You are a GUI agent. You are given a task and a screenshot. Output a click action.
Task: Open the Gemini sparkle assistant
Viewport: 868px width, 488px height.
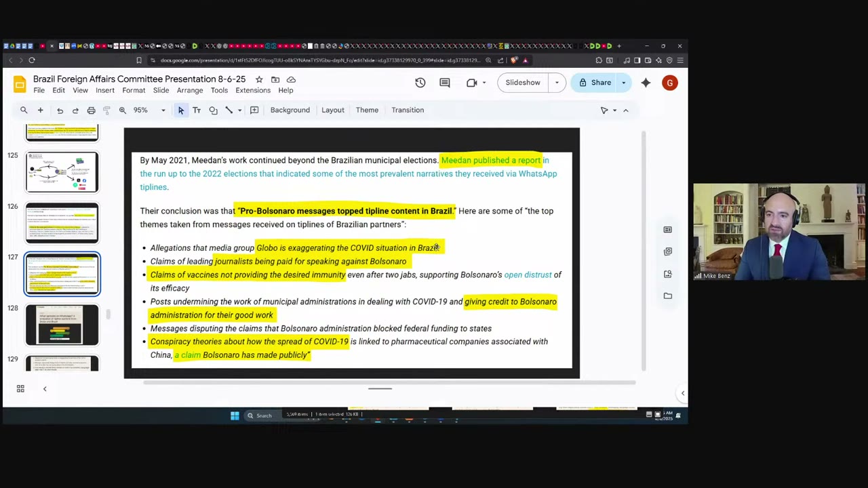coord(646,83)
